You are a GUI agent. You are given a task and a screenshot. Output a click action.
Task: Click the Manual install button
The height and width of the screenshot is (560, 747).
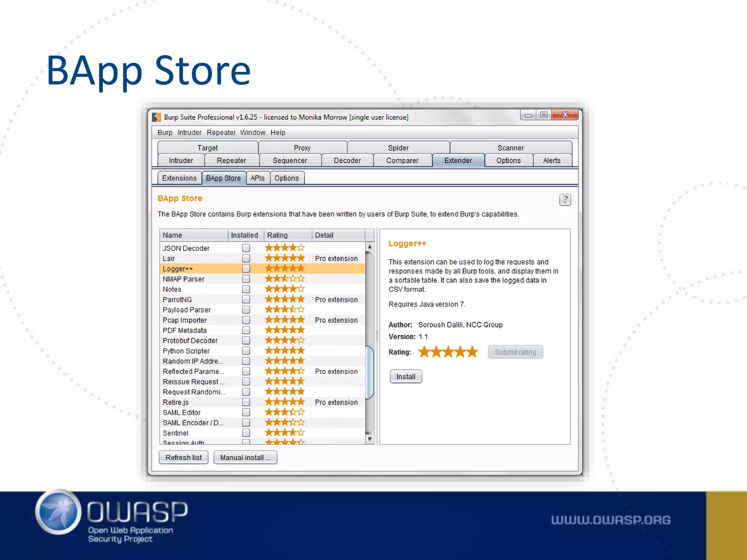coord(245,458)
